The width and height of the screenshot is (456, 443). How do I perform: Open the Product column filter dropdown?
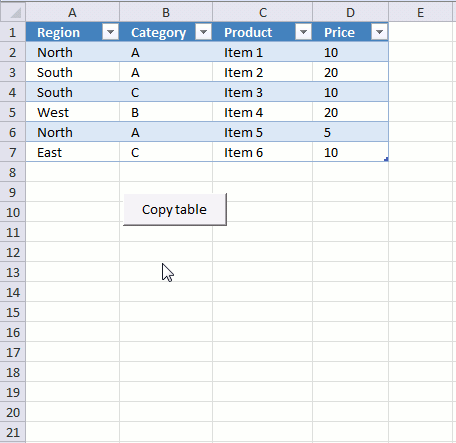[x=303, y=32]
